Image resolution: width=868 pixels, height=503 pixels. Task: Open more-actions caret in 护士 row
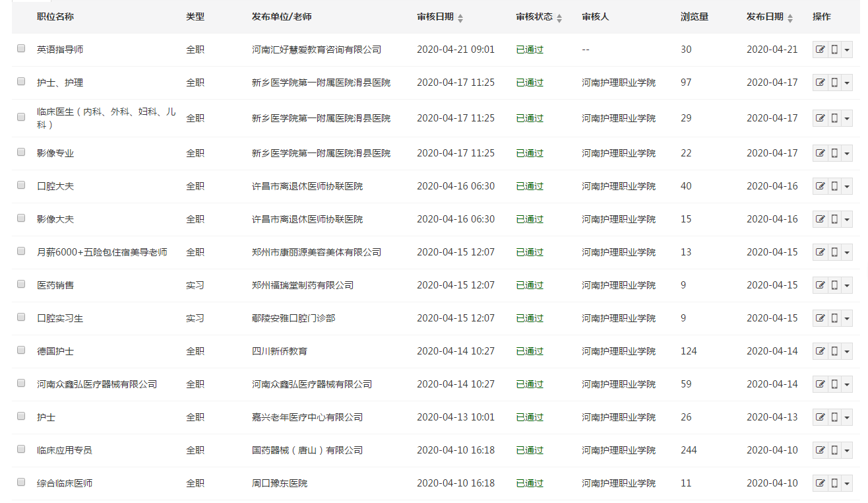click(x=847, y=417)
